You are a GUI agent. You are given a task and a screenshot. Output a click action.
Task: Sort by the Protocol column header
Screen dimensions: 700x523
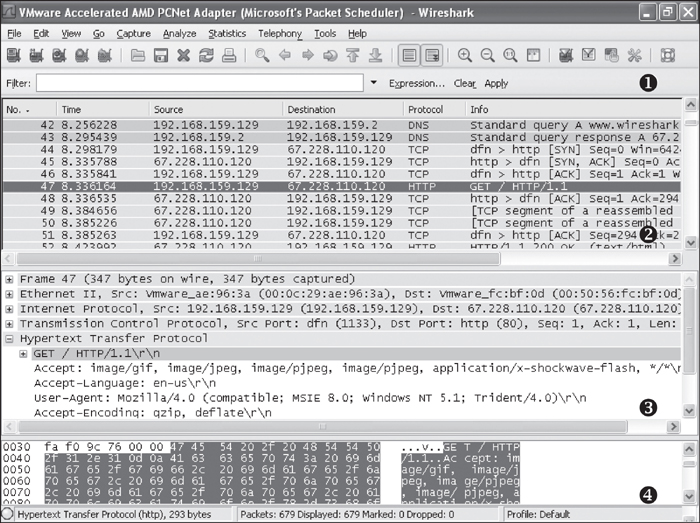point(434,109)
